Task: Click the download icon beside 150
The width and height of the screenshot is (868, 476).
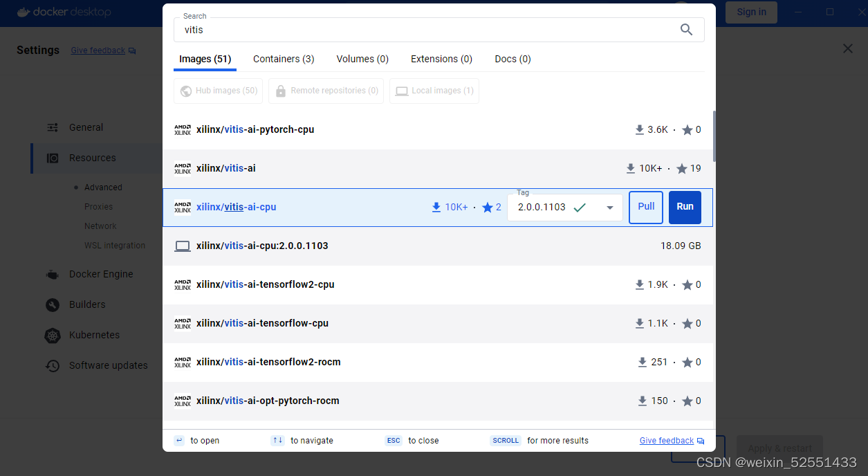Action: pos(643,401)
